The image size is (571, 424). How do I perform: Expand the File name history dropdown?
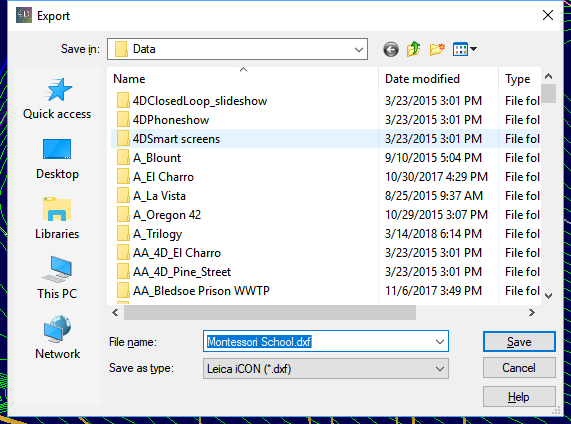(440, 342)
